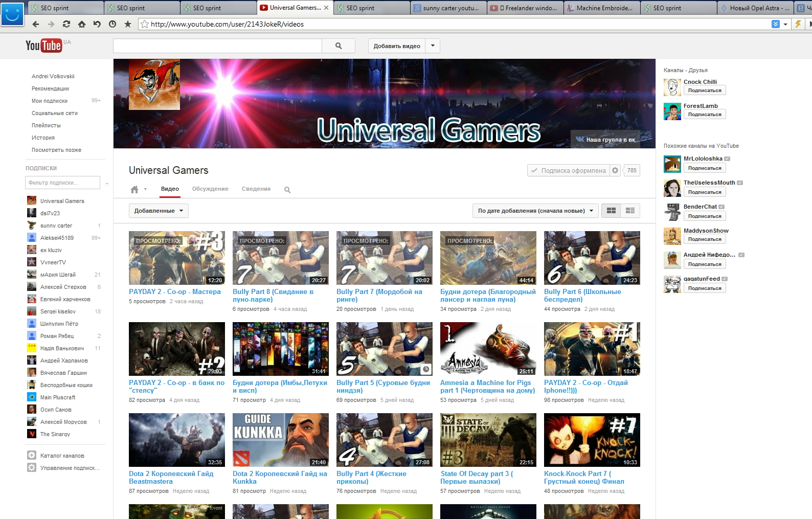Open the Сведения tab
Viewport: 812px width, 519px height.
point(256,189)
